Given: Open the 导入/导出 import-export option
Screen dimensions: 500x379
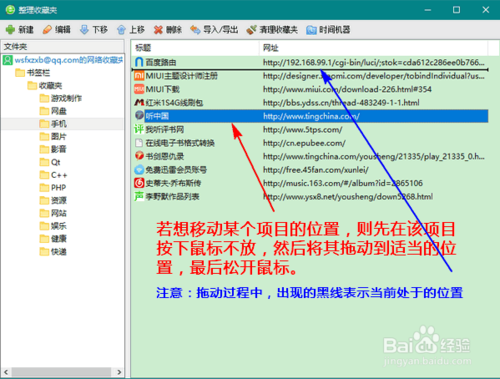Looking at the screenshot, I should [x=214, y=30].
